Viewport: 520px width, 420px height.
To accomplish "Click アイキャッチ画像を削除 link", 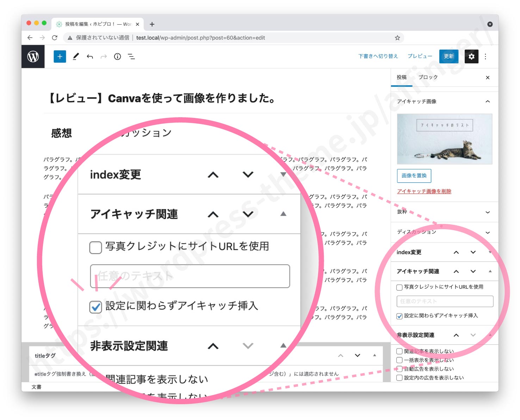I will (424, 192).
